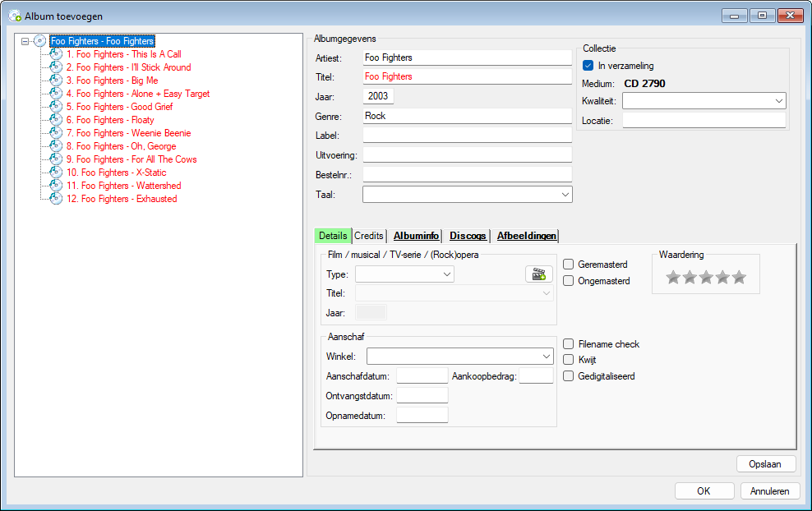The image size is (812, 511).
Task: Tick the Filename check checkbox
Action: click(x=568, y=343)
